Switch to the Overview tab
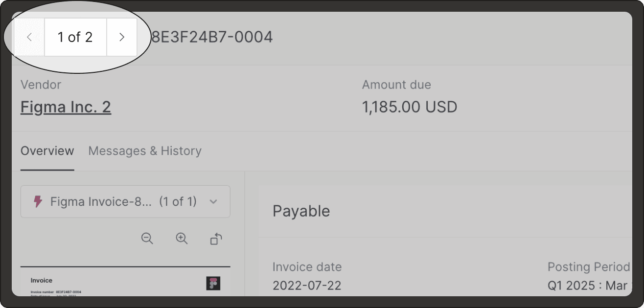The width and height of the screenshot is (644, 308). (x=47, y=151)
